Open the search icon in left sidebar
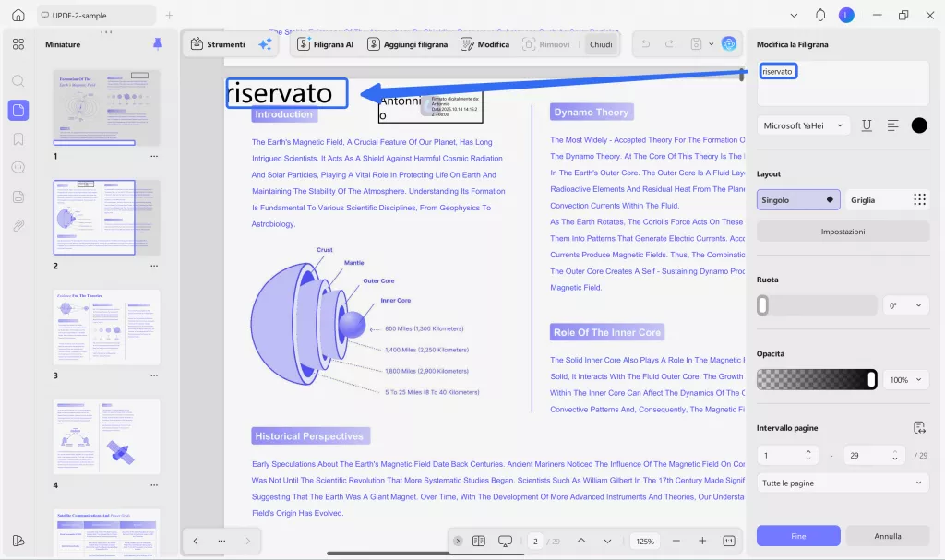The image size is (945, 560). [18, 80]
